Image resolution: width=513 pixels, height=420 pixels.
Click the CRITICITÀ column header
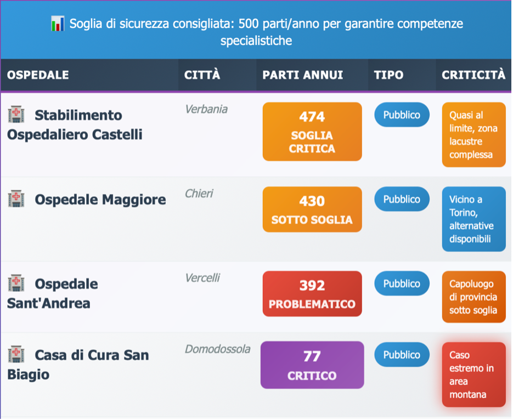[x=473, y=75]
